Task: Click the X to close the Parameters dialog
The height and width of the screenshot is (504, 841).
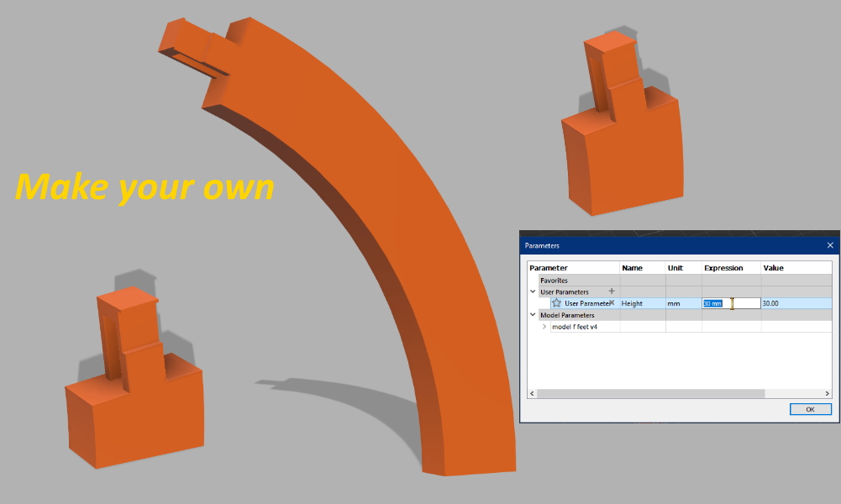Action: point(830,244)
